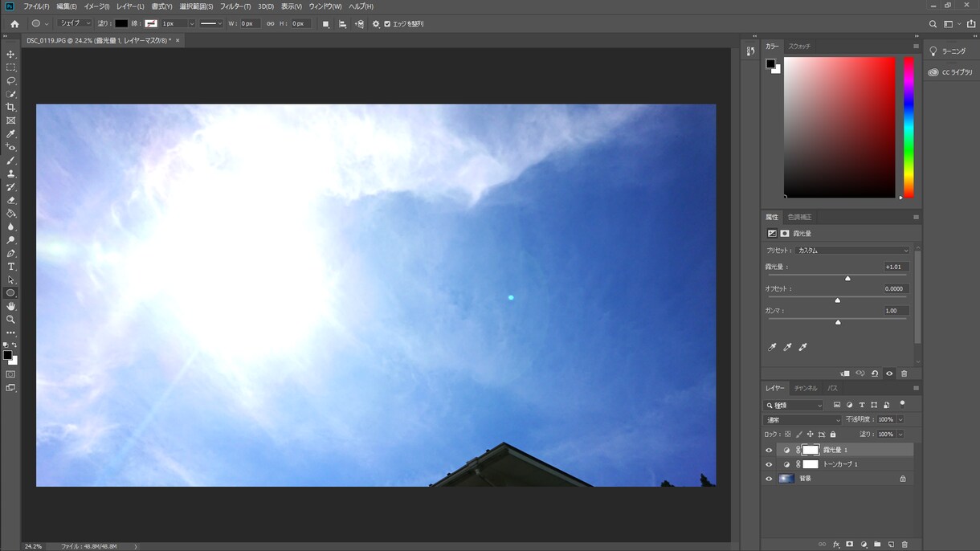Open shape gear settings

376,24
